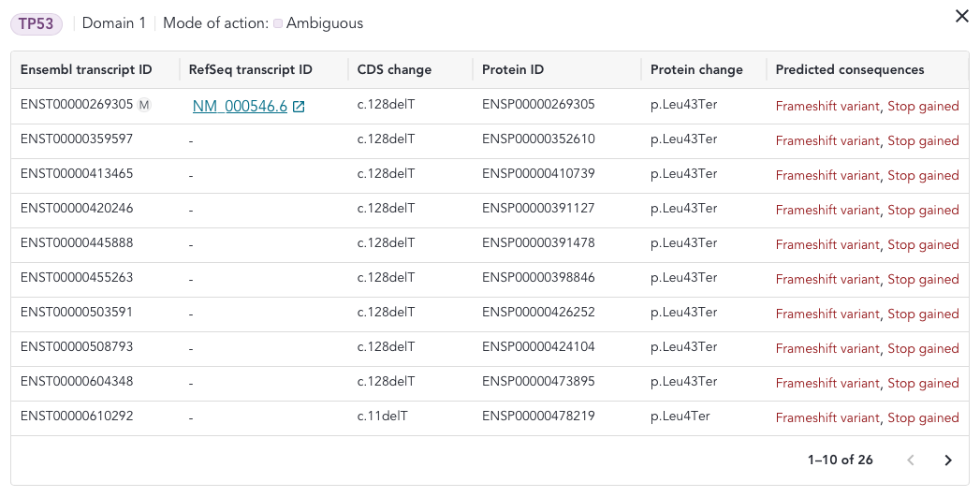
Task: Select the ENST00000359597 row
Action: point(490,140)
